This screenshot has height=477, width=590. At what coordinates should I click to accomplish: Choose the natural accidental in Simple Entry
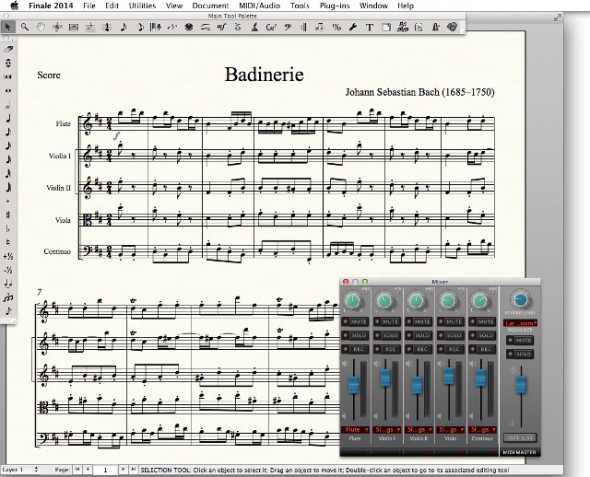8,242
